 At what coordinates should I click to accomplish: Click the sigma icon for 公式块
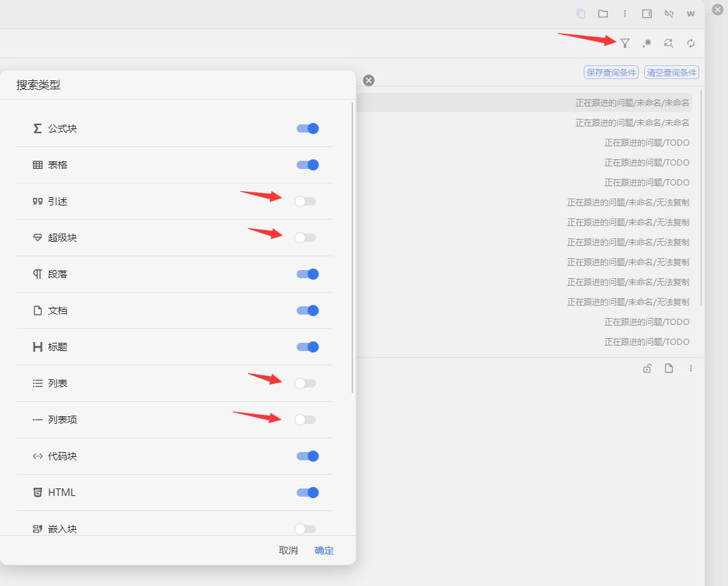(x=38, y=128)
